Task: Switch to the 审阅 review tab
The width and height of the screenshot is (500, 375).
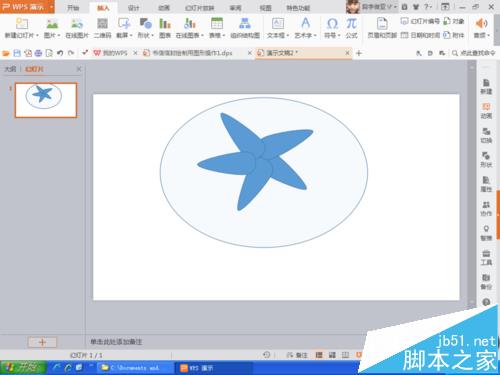Action: coord(235,8)
